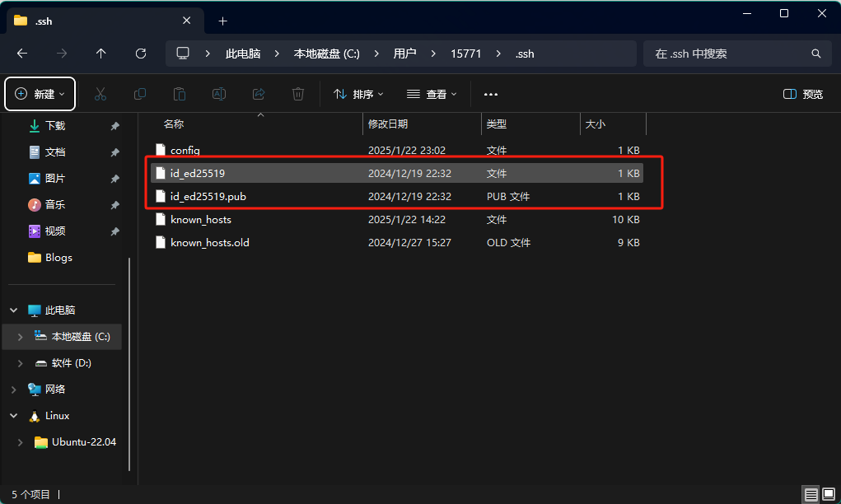Go up one directory level
The image size is (841, 504).
click(x=101, y=54)
